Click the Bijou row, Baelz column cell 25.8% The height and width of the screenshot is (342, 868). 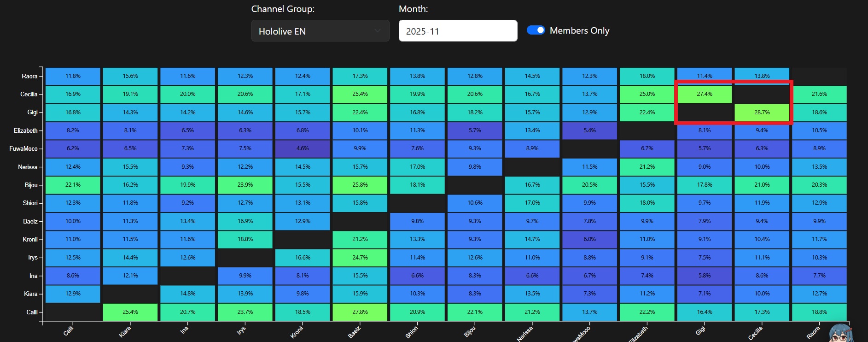360,185
